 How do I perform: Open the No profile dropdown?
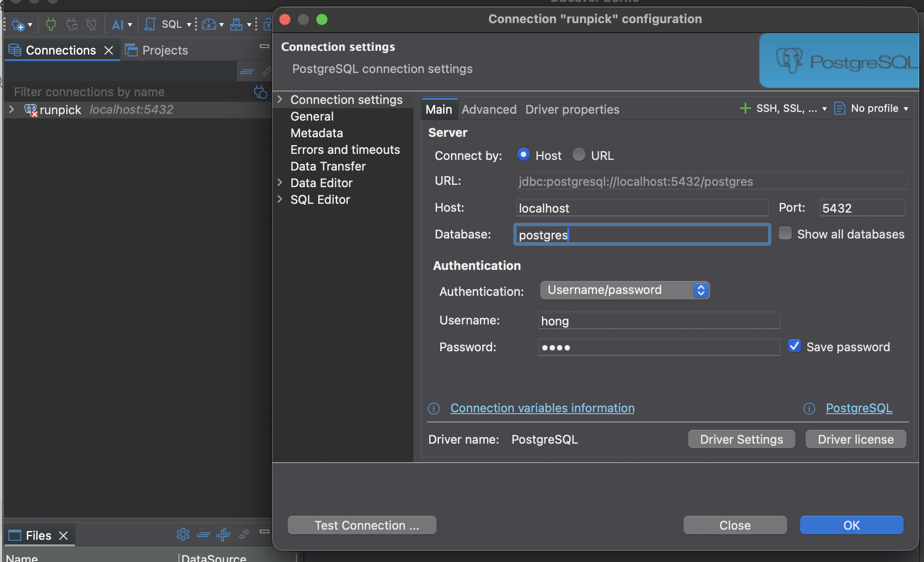(872, 109)
